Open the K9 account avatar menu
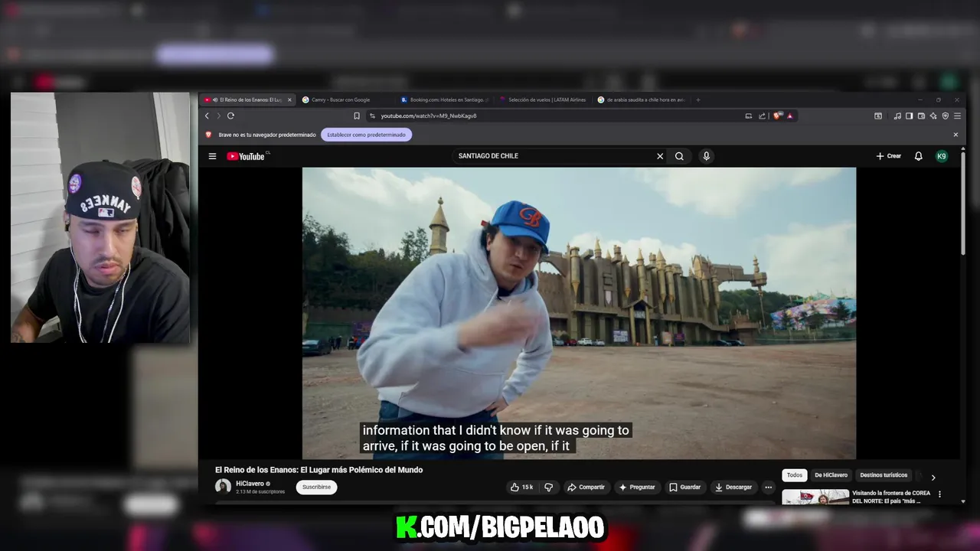The width and height of the screenshot is (980, 551). click(942, 156)
